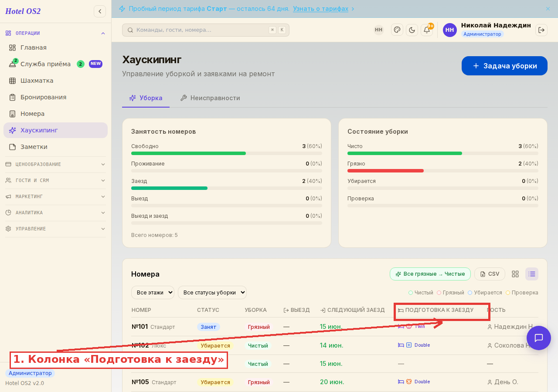The image size is (558, 392).
Task: Click the №101 Стандарт room cell
Action: click(x=153, y=327)
